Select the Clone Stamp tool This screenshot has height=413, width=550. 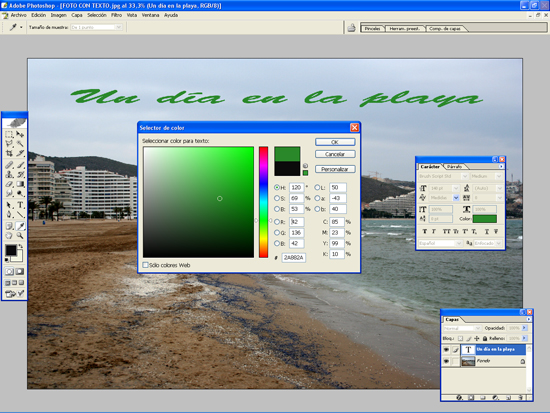[9, 174]
